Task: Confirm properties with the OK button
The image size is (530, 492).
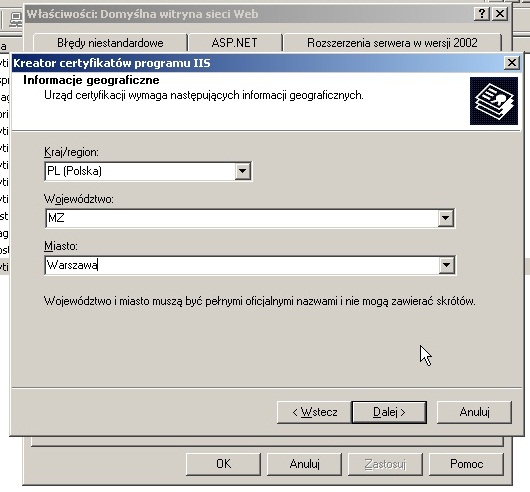Action: coord(223,464)
